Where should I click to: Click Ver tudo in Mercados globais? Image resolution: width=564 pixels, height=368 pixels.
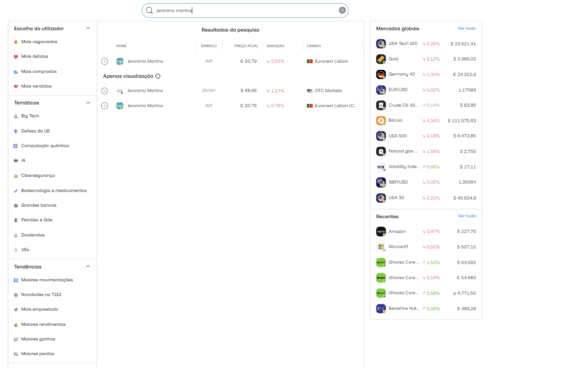point(467,28)
